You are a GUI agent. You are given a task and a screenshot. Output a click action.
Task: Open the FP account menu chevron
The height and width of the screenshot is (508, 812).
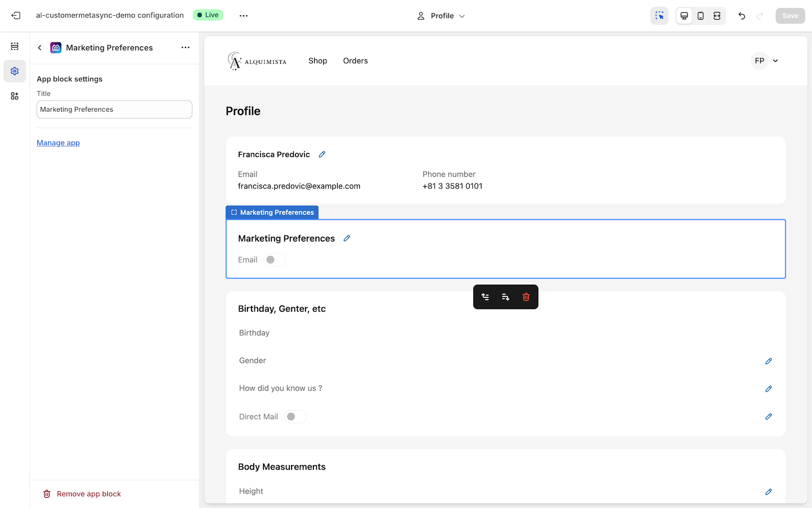(775, 61)
